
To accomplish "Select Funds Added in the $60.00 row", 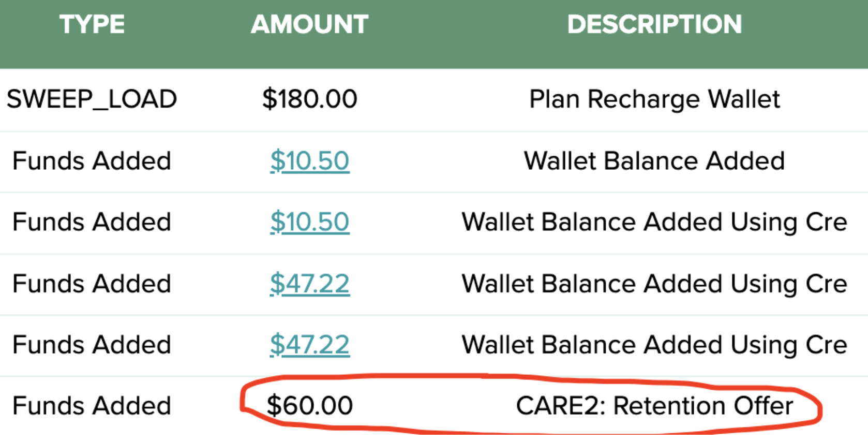I will pos(92,405).
